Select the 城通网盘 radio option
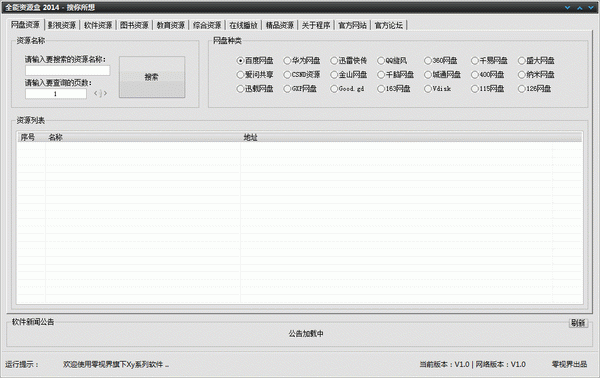Screen dimensions: 600x378 (442, 75)
